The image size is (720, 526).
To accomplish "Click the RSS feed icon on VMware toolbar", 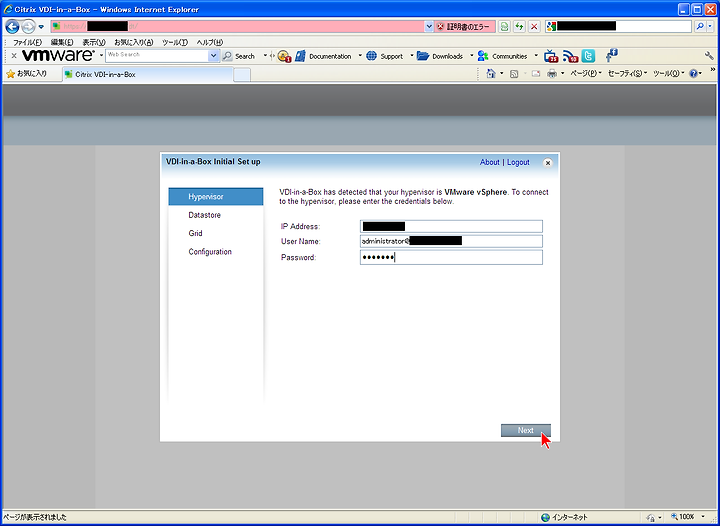I will pos(570,56).
